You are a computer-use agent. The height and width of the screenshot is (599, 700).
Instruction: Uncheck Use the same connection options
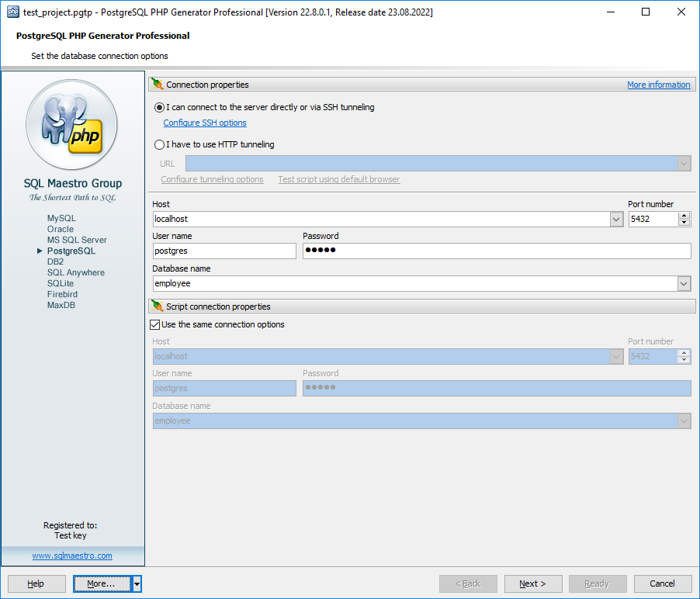coord(155,324)
